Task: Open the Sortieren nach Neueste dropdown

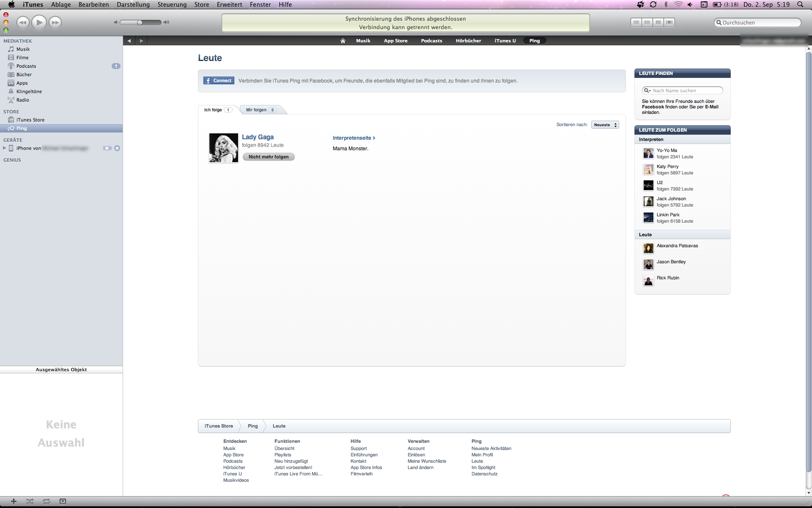Action: (x=605, y=125)
